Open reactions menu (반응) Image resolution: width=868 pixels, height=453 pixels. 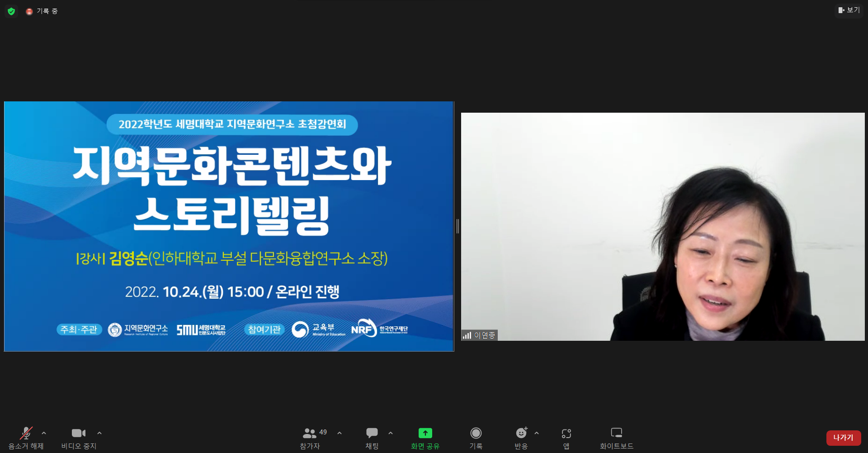(x=521, y=438)
